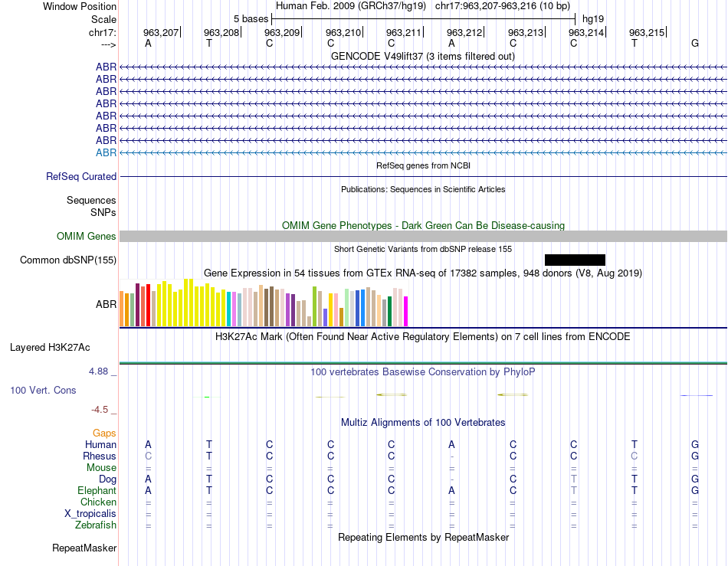Open 'Short Genetic Variants from dbSNP release 155'
The width and height of the screenshot is (728, 566).
[x=423, y=249]
